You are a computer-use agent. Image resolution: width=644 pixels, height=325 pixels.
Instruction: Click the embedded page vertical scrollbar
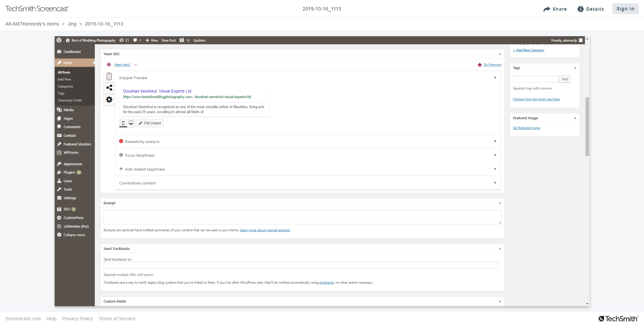(587, 127)
